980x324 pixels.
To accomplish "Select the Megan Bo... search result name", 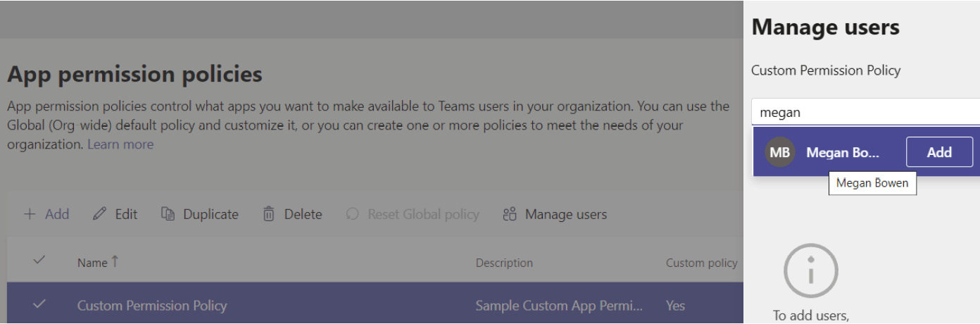I will pos(843,152).
